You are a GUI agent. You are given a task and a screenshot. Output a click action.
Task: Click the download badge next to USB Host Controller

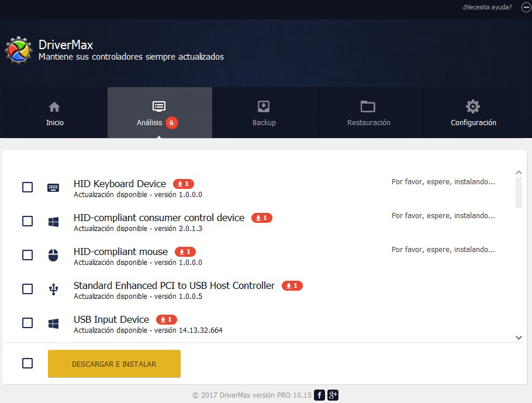[292, 286]
